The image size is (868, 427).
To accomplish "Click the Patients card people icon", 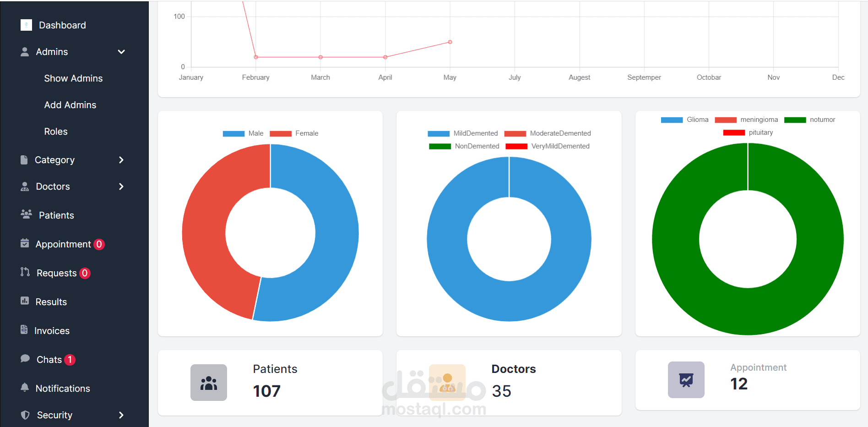I will [x=209, y=383].
